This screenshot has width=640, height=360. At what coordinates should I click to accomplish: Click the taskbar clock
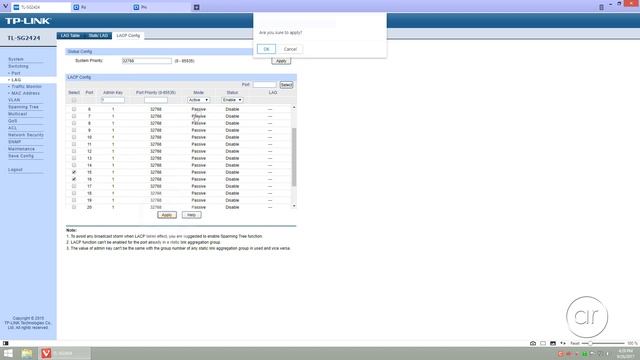pos(625,353)
